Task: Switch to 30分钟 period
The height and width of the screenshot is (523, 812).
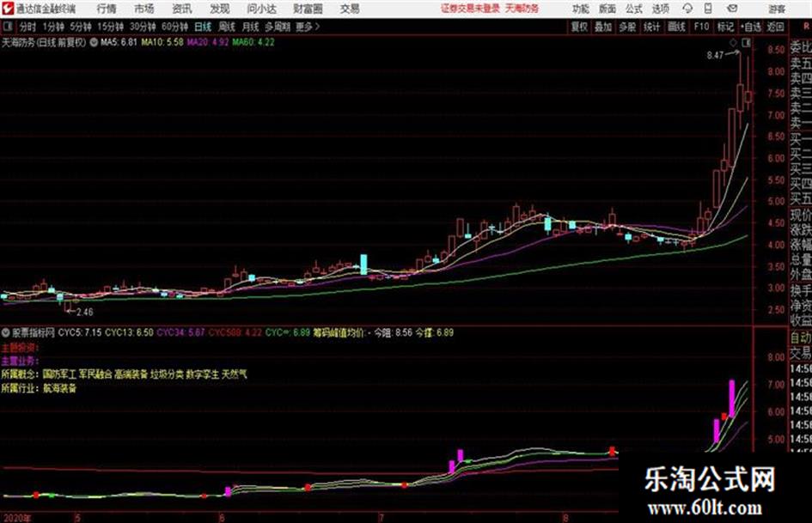Action: pos(143,27)
